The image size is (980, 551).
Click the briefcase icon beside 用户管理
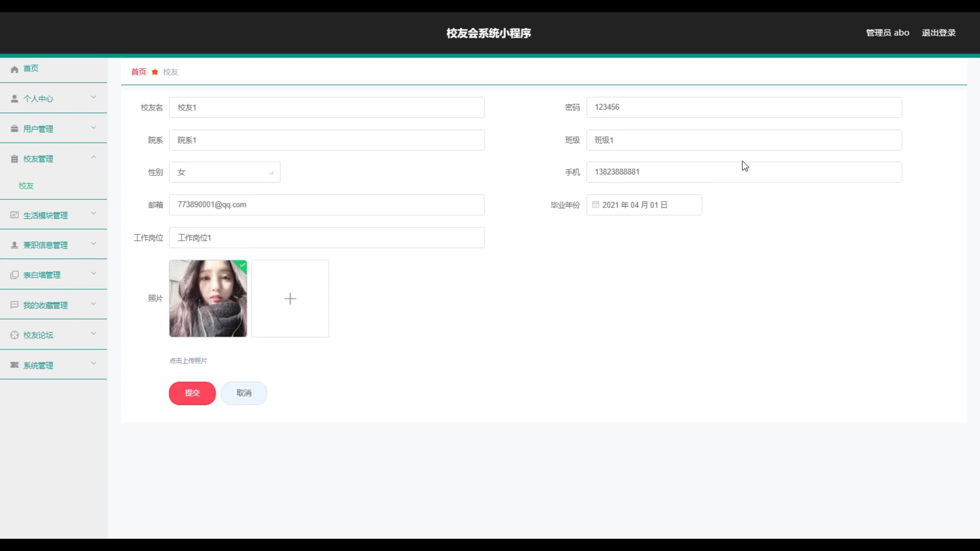[14, 129]
